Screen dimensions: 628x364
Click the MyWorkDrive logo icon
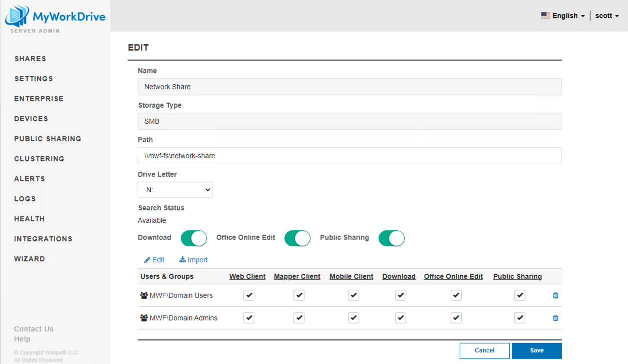click(18, 17)
